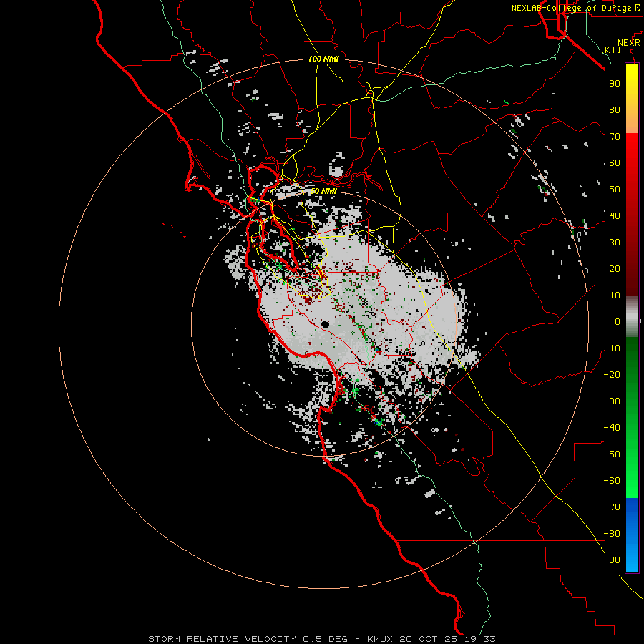
Task: Select the 30 value on velocity scale
Action: (x=615, y=243)
